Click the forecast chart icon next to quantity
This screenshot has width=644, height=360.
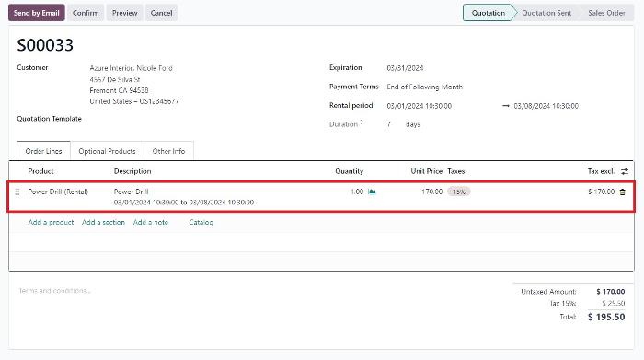click(x=372, y=192)
